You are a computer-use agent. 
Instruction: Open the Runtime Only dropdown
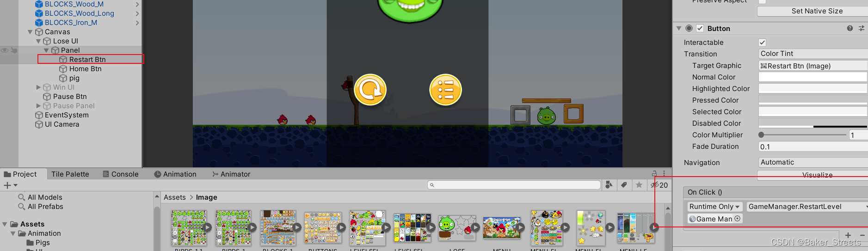pyautogui.click(x=714, y=207)
